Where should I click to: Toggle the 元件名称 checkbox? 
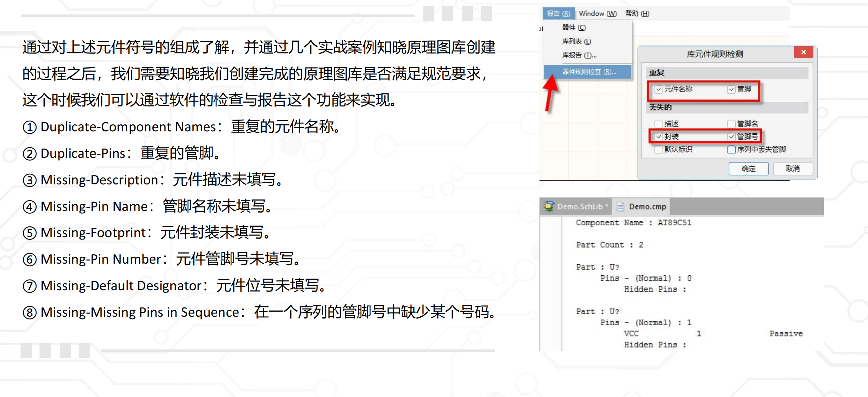[x=659, y=89]
